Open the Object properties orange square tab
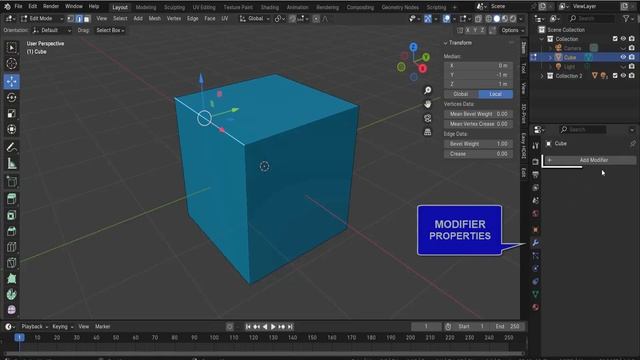This screenshot has width=640, height=360. tap(536, 229)
